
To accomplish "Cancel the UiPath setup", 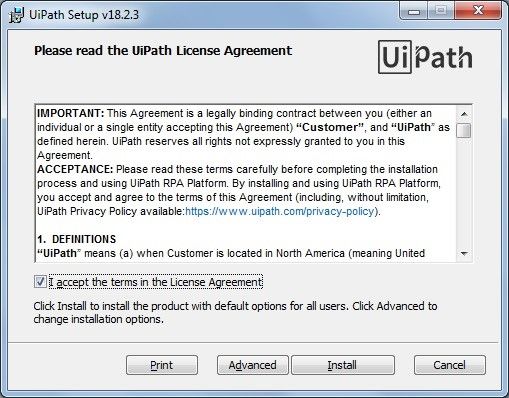I will (x=449, y=365).
